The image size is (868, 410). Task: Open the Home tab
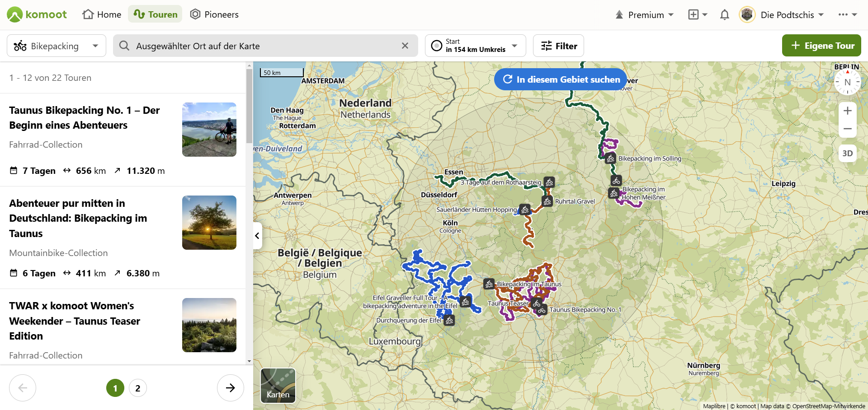pyautogui.click(x=102, y=14)
